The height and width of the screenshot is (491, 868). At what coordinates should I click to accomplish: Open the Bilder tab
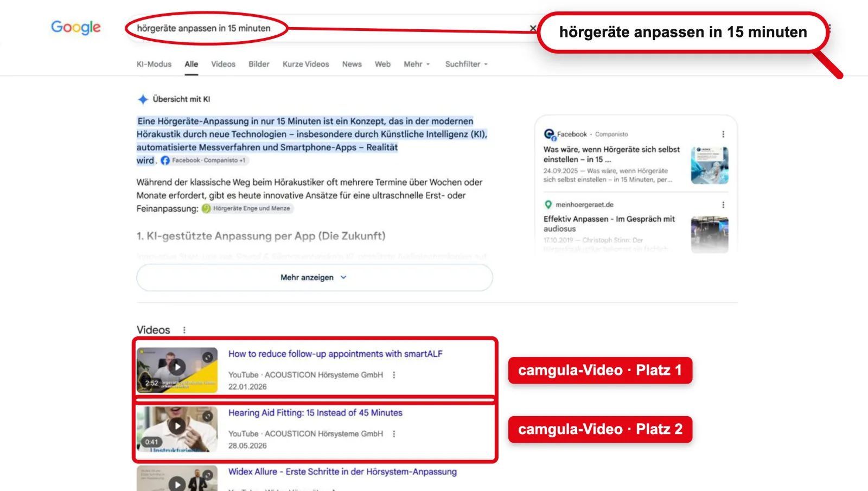coord(259,64)
